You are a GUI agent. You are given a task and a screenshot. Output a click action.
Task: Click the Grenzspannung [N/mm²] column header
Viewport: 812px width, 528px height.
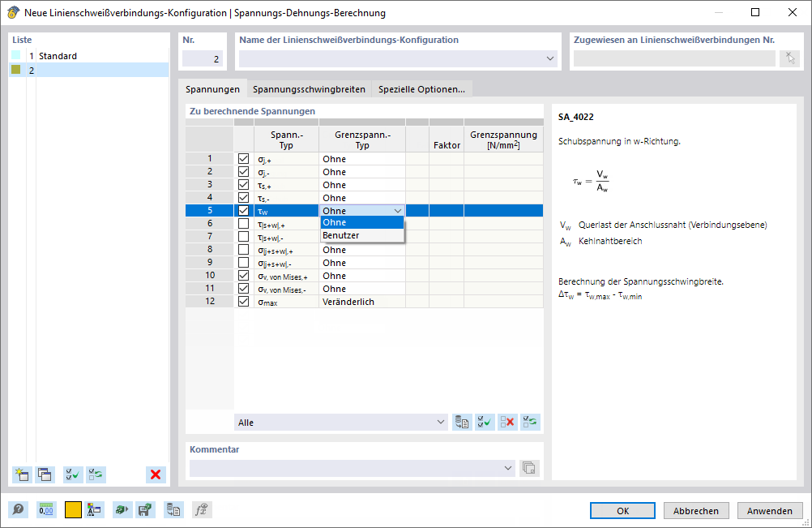503,139
